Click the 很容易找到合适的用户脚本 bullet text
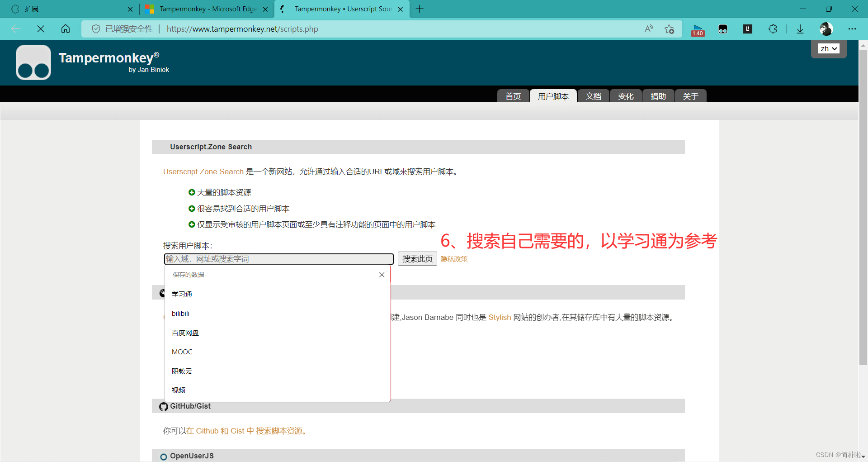 (x=243, y=209)
